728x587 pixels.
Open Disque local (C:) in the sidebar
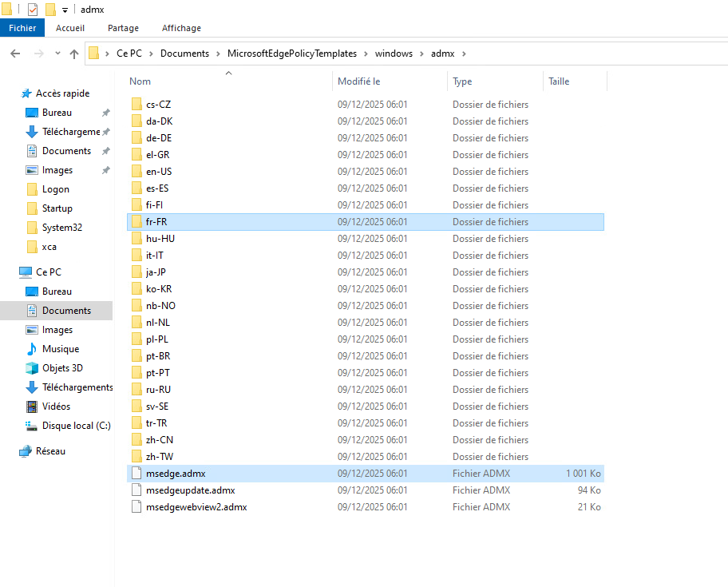(76, 426)
